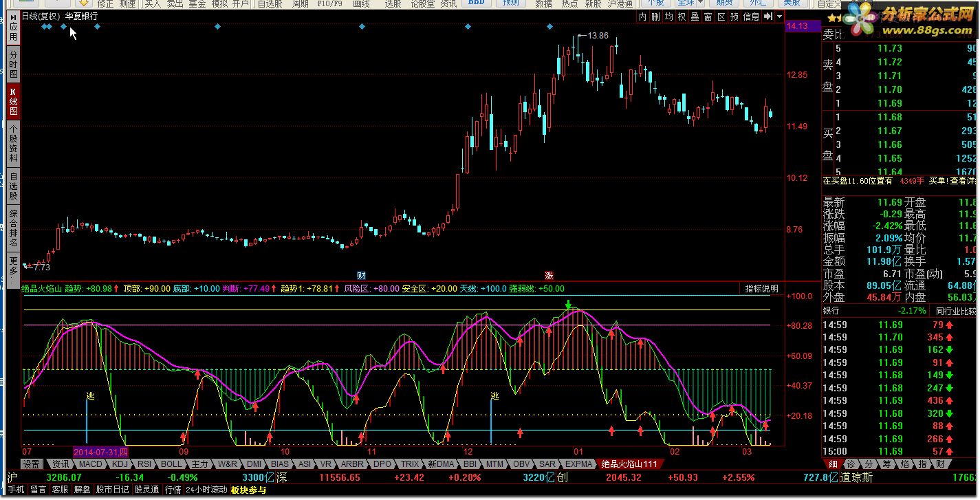Click the 设置 indicator settings tab
980x500 pixels.
(32, 464)
